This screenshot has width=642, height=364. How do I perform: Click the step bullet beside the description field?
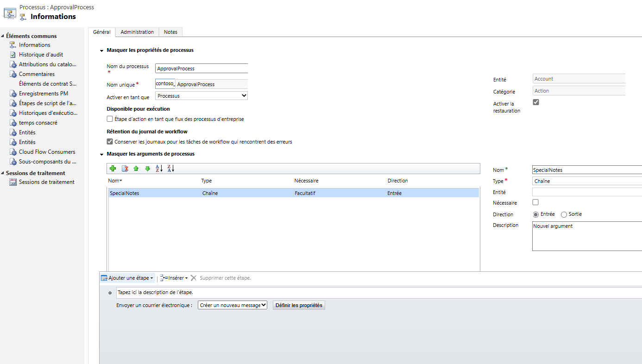coord(110,293)
